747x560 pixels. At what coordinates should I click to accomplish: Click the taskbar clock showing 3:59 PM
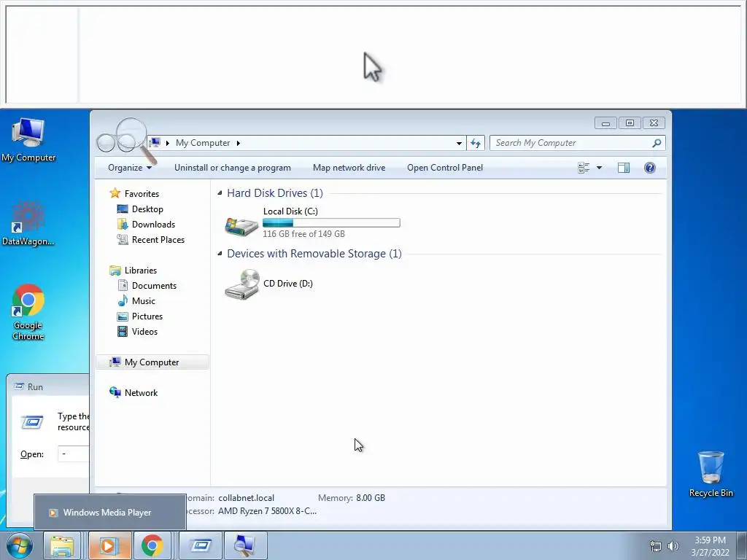coord(710,546)
